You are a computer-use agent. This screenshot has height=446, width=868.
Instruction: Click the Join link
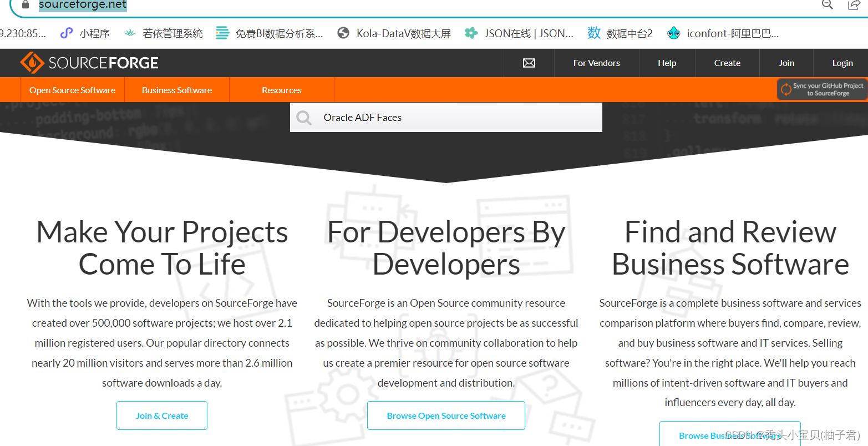[x=786, y=63]
